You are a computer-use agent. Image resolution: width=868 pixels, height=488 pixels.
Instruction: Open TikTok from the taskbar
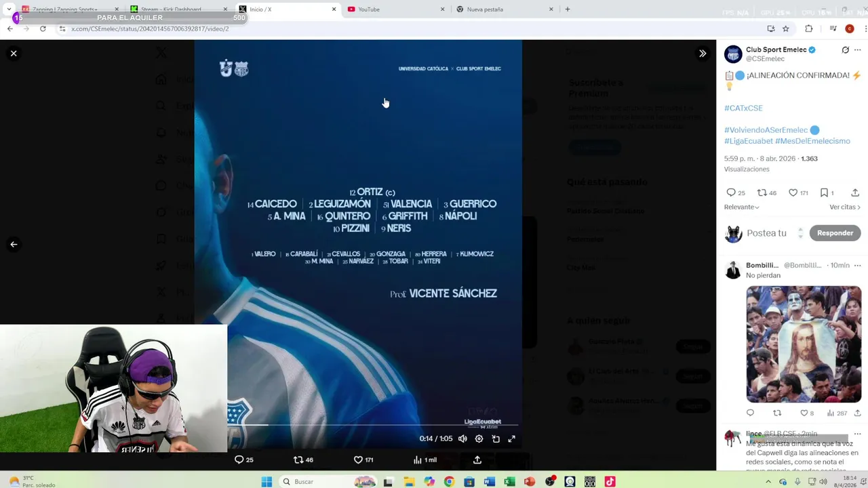[x=610, y=481]
